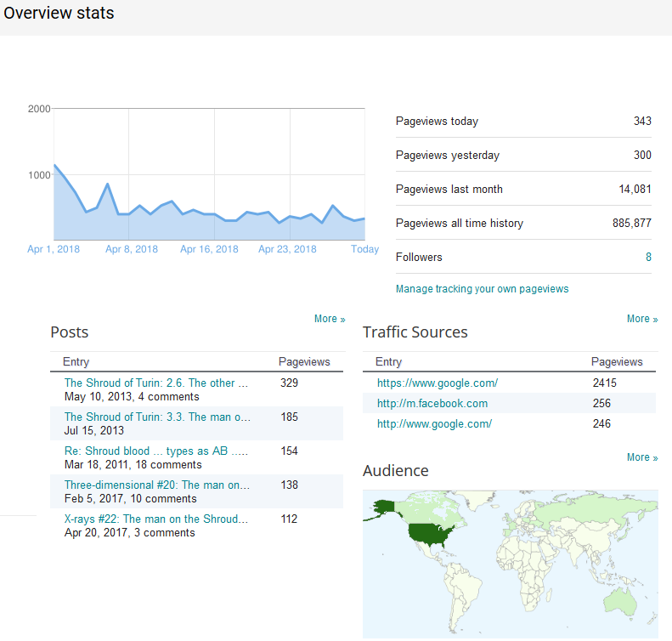Click 'Apr 8, 2018' chart axis label
The image size is (672, 641).
tap(132, 249)
